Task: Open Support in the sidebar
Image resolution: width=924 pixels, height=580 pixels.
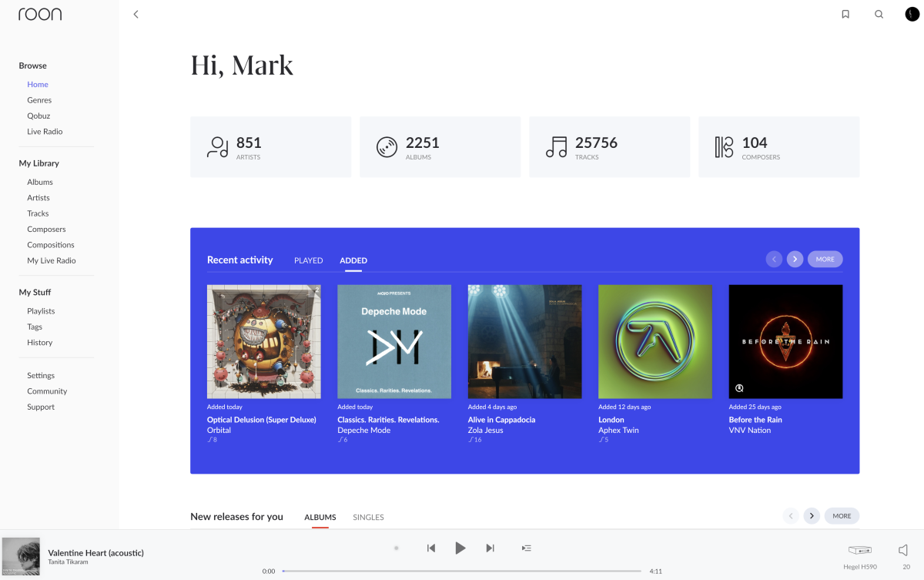Action: pyautogui.click(x=41, y=407)
